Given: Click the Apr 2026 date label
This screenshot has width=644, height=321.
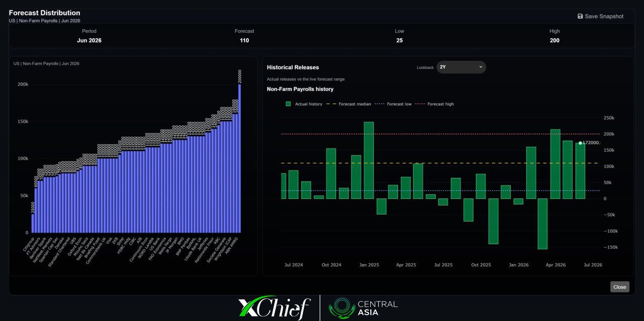Looking at the screenshot, I should click(x=556, y=265).
